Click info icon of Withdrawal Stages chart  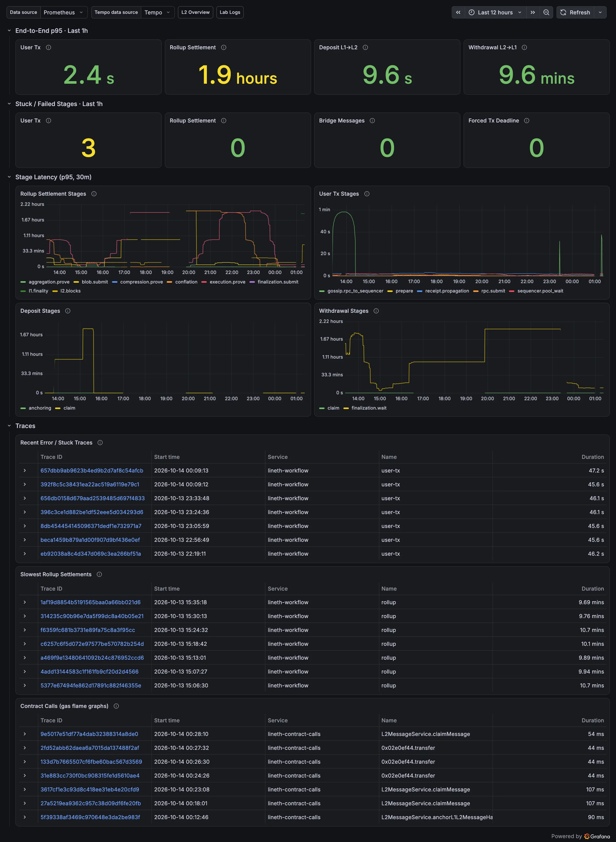[x=376, y=311]
